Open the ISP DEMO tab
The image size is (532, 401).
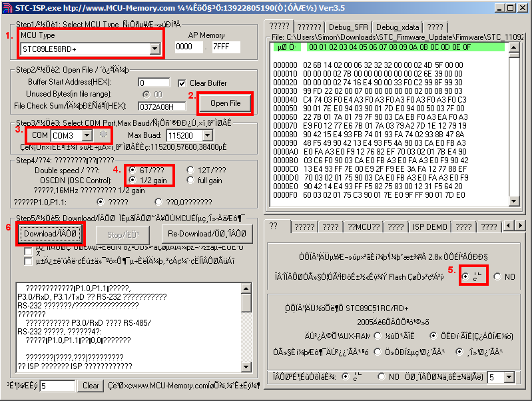[x=429, y=226]
